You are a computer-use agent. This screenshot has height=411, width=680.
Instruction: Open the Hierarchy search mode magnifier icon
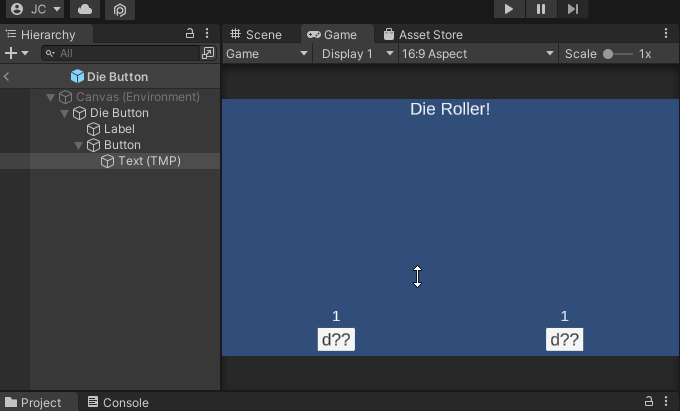[x=50, y=53]
